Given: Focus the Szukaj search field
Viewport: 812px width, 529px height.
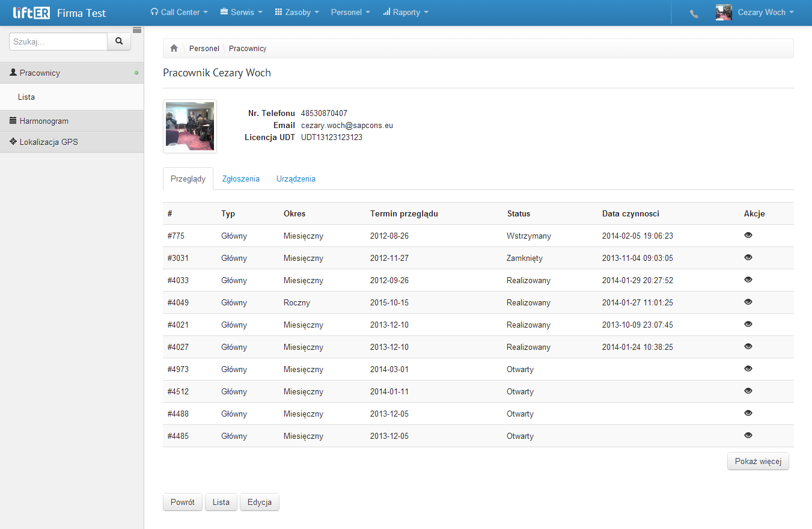Looking at the screenshot, I should tap(58, 41).
